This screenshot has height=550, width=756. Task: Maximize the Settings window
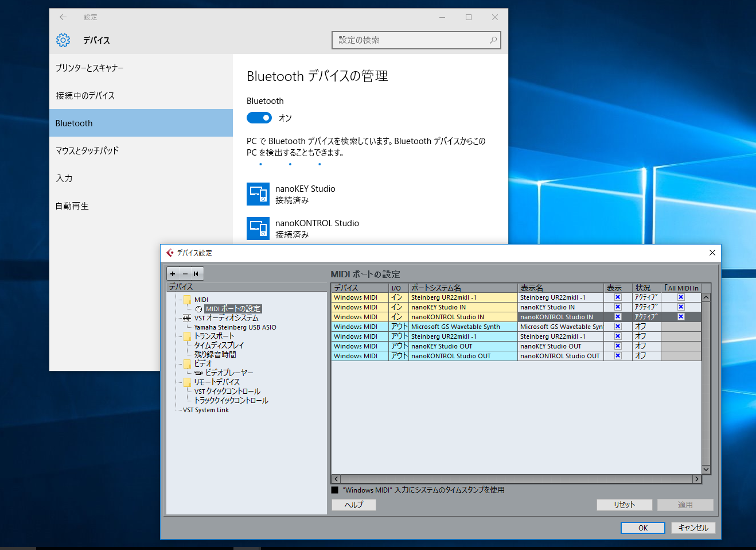click(469, 17)
